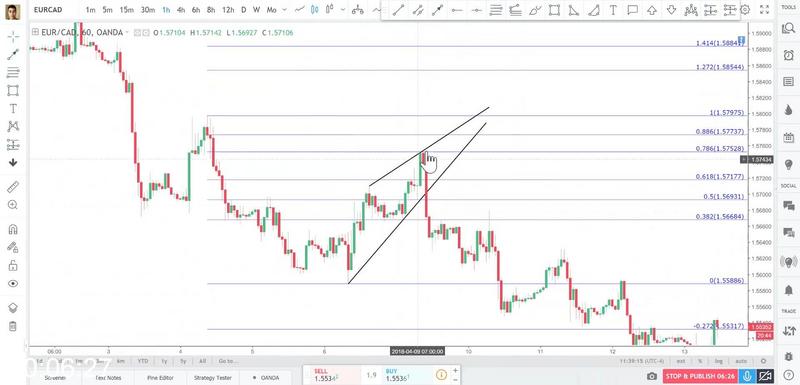This screenshot has height=385, width=800.
Task: Toggle extended hours with ext
Action: pos(681,361)
